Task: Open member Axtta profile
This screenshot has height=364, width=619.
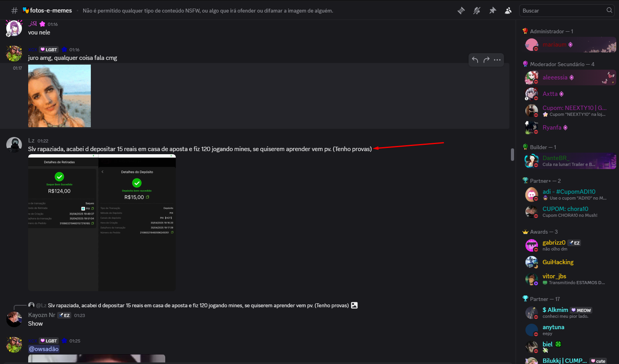Action: click(x=569, y=94)
